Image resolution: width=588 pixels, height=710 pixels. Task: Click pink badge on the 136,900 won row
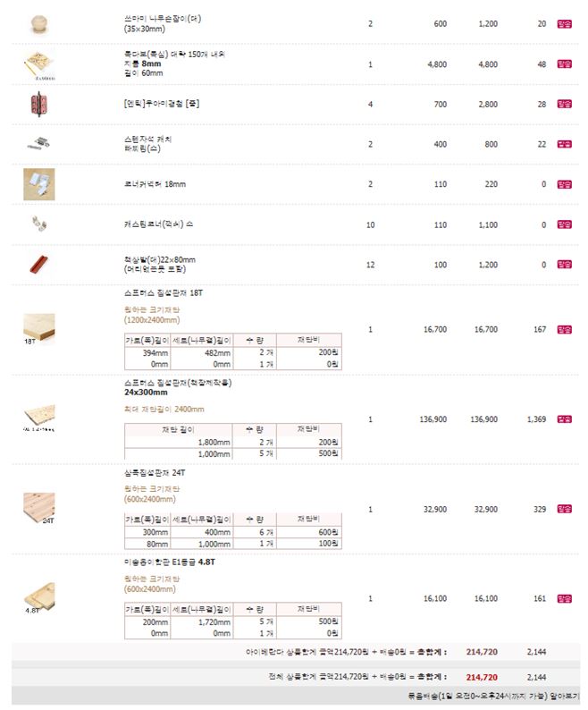(x=565, y=419)
